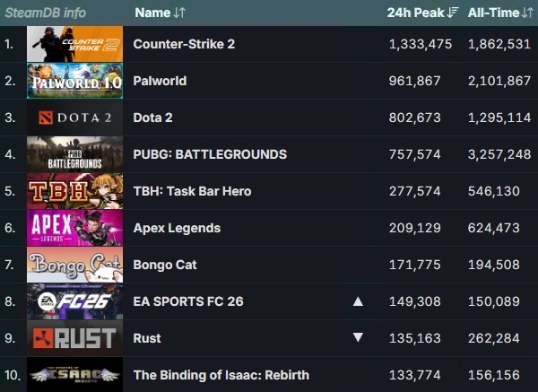Sort by the 24h Peak column header
The width and height of the screenshot is (538, 392).
point(422,13)
